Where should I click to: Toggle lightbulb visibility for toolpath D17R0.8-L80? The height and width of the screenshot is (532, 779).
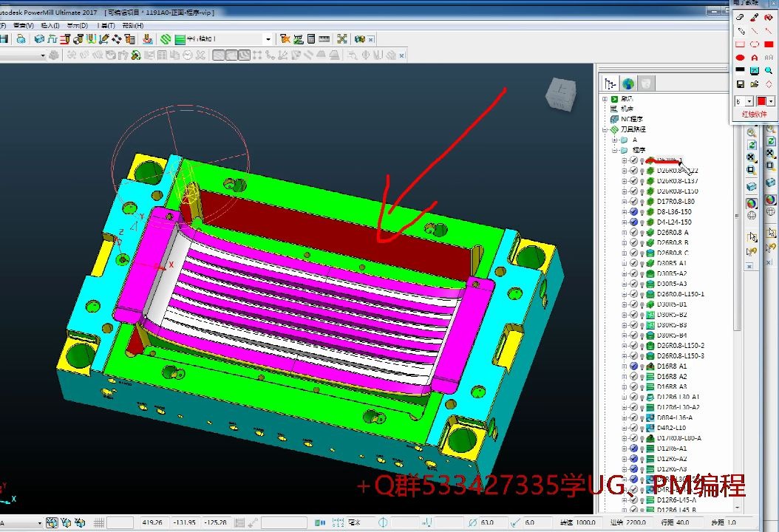(x=642, y=202)
